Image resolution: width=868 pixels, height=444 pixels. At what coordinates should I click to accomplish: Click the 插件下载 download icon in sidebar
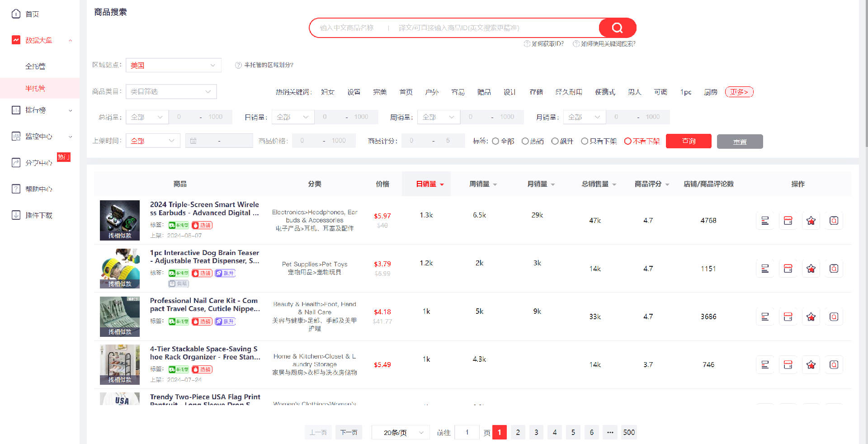[x=16, y=215]
